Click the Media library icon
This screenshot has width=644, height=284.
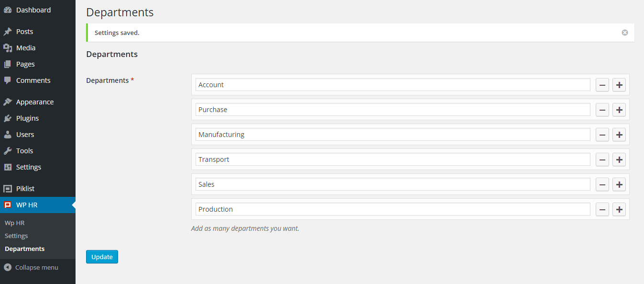coord(8,48)
